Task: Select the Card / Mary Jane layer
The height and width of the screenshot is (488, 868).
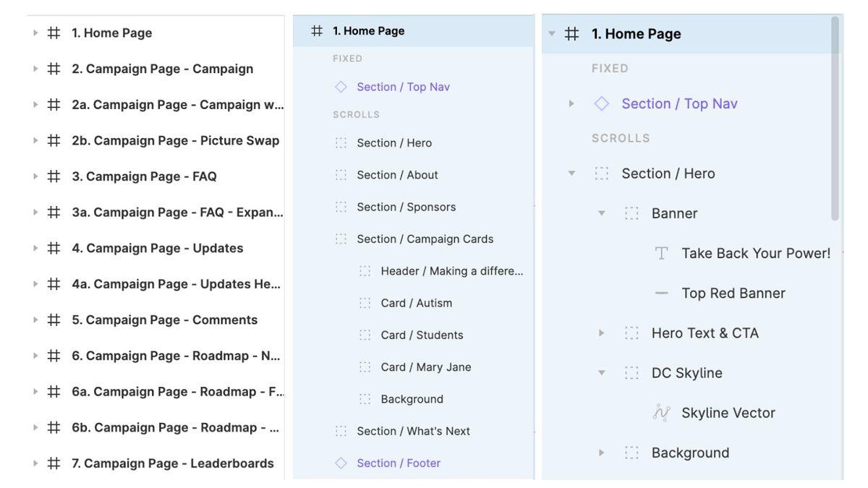Action: click(x=425, y=367)
